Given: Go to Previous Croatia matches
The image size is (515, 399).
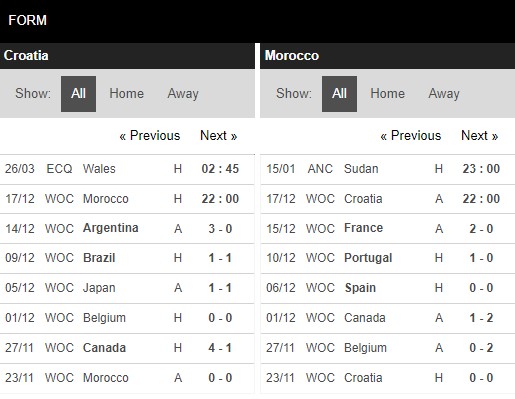Looking at the screenshot, I should pyautogui.click(x=150, y=136).
